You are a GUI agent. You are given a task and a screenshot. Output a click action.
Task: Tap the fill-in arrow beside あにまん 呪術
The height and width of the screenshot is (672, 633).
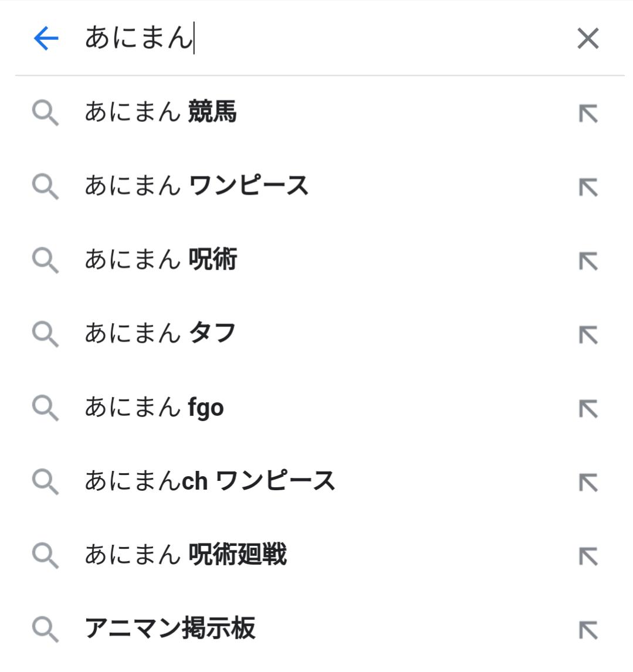[588, 261]
